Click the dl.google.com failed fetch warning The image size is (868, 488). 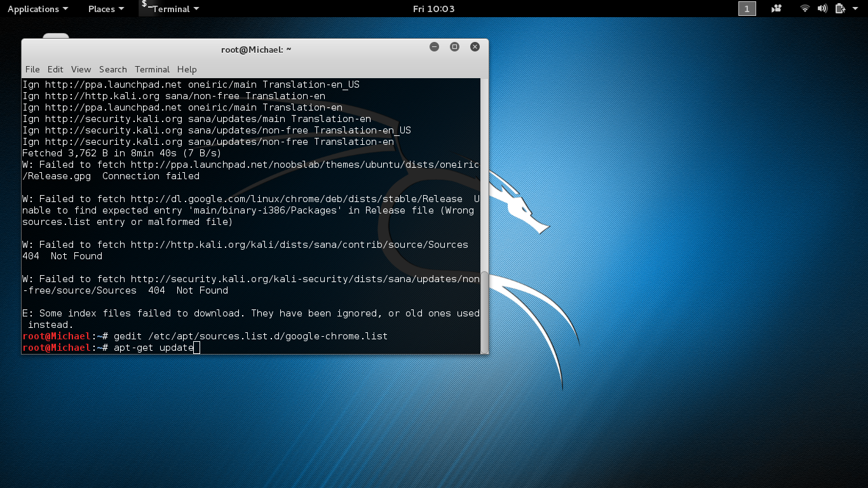coord(251,210)
